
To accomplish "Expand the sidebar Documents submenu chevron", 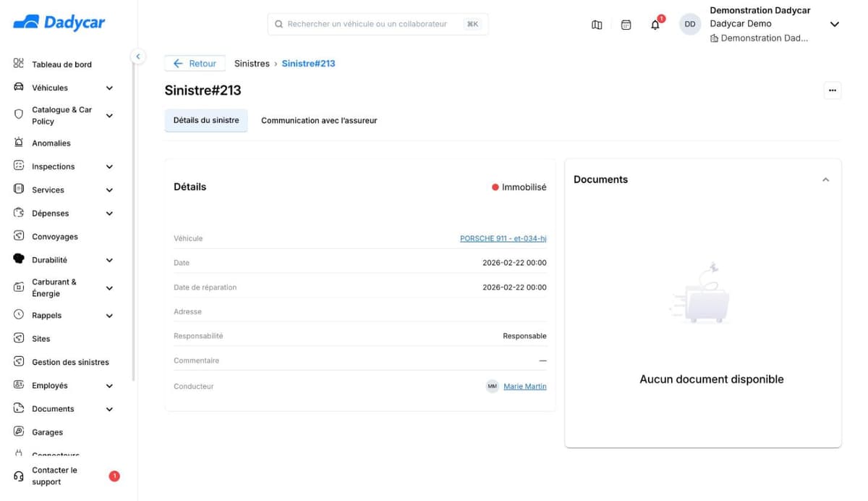I will coord(109,409).
